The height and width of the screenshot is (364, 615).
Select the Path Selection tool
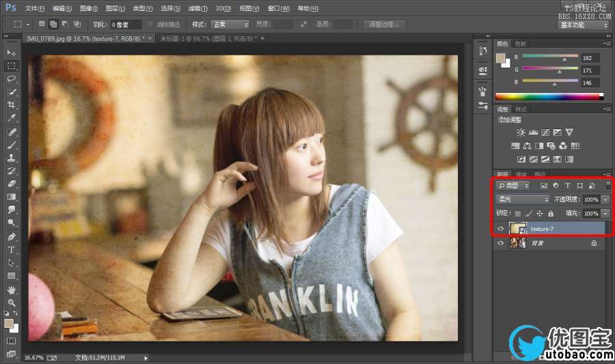tap(12, 262)
